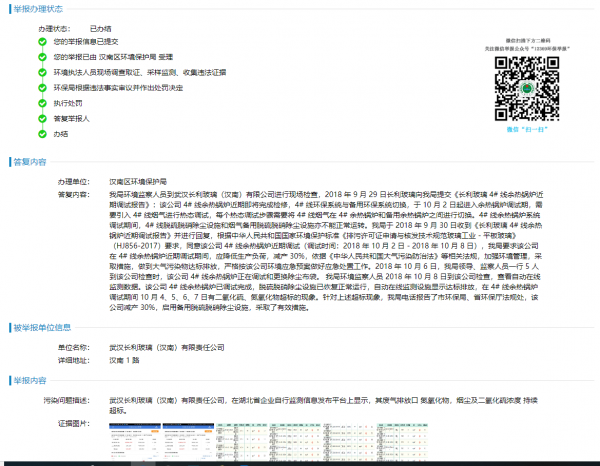Click green check beside 您的举报信息已提交
This screenshot has height=466, width=600.
[x=42, y=43]
